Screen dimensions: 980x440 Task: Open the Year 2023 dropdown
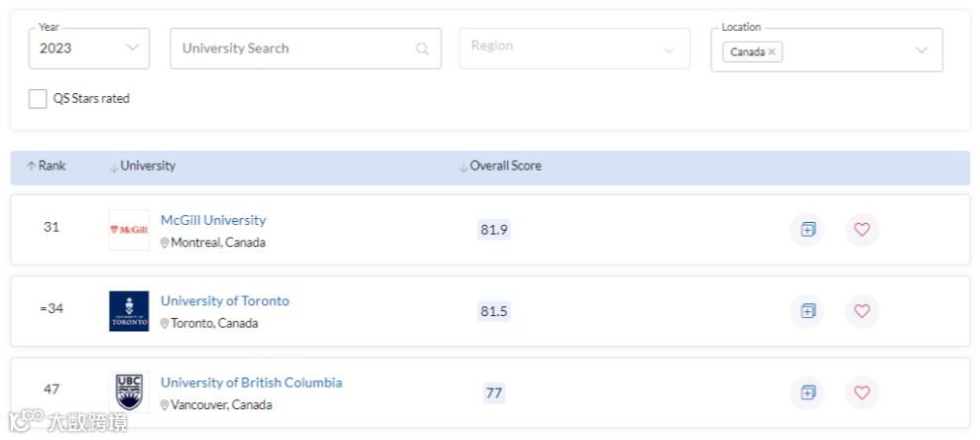point(88,48)
